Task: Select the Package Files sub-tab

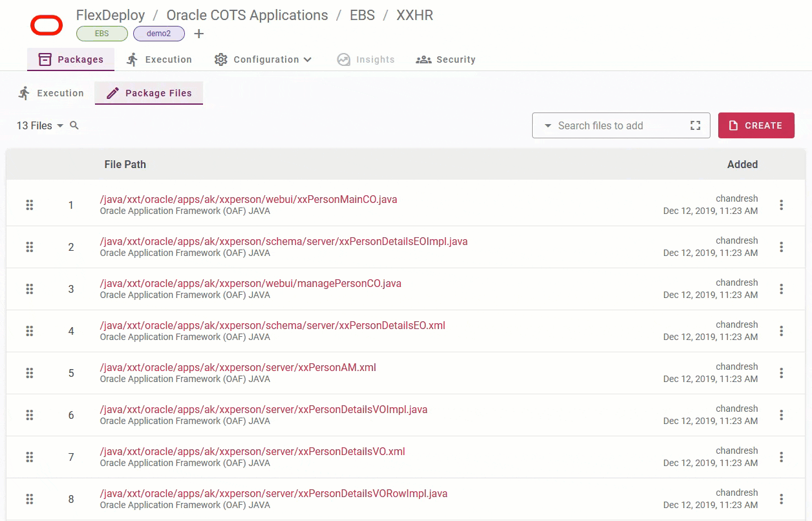Action: (x=149, y=93)
